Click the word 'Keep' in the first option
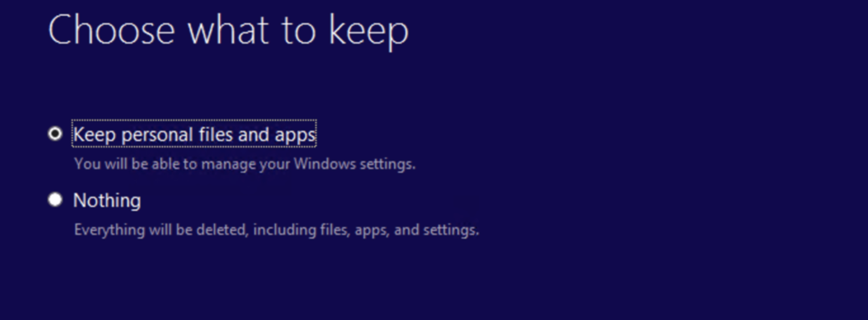 [x=95, y=135]
